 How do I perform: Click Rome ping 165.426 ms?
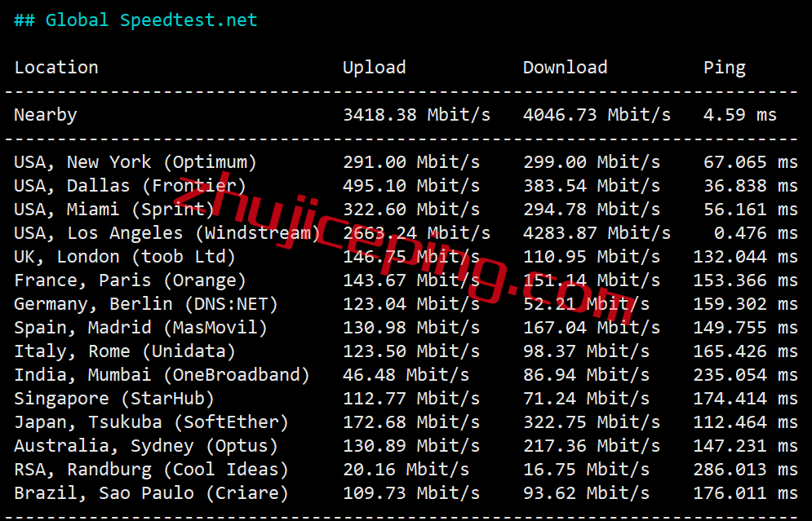(745, 351)
